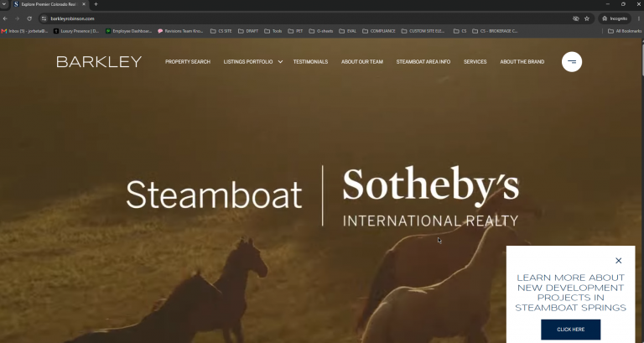
Task: Click the CLICK HERE button in popup
Action: click(570, 330)
